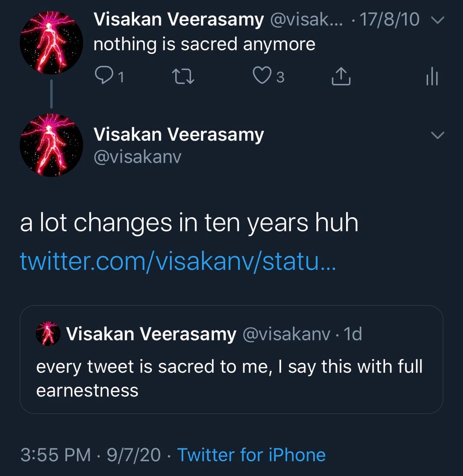Open top tweet author's profile avatar
This screenshot has height=476, width=463.
(x=51, y=43)
